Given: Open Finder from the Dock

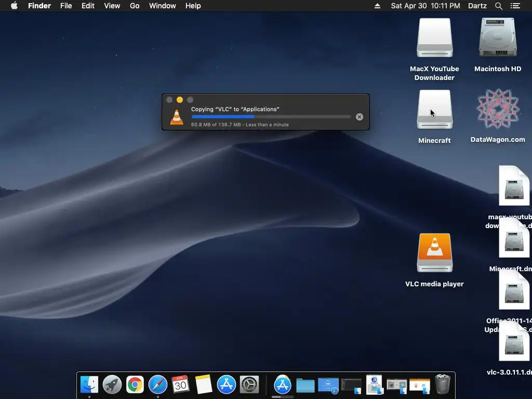Looking at the screenshot, I should tap(89, 384).
